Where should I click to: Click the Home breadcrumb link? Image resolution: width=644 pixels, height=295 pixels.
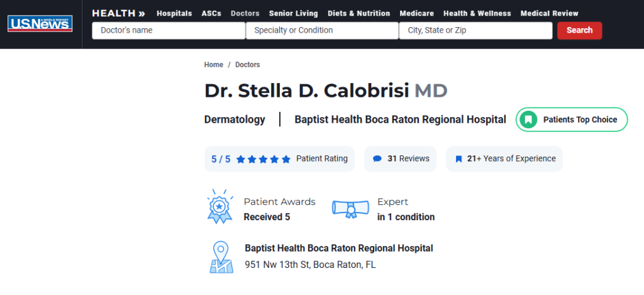coord(214,65)
